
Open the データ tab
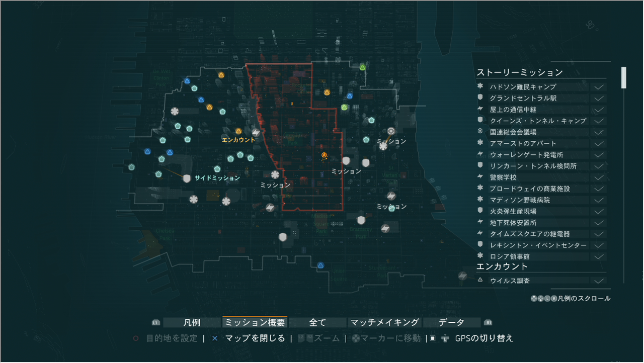point(451,323)
